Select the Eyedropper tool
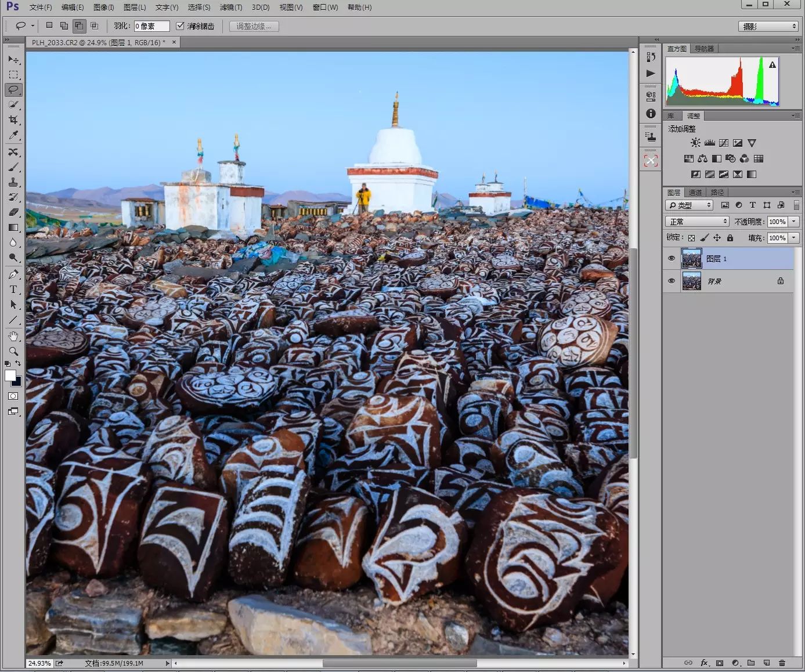 (x=13, y=135)
